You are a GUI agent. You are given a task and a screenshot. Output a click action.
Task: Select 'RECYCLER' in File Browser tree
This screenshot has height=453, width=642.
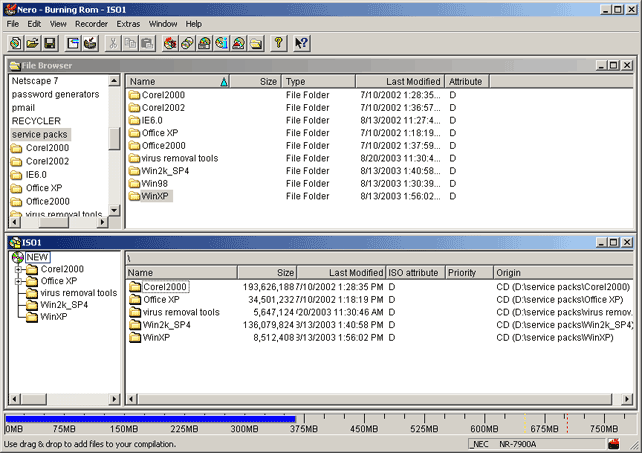pyautogui.click(x=36, y=121)
